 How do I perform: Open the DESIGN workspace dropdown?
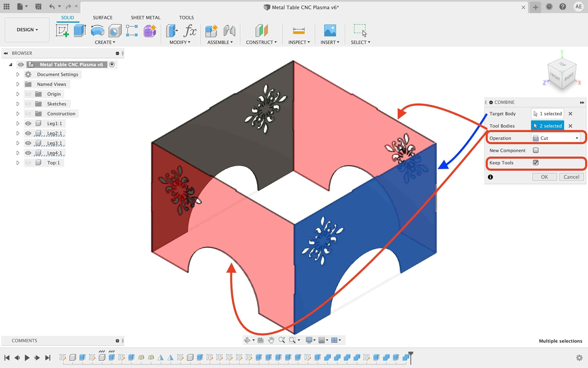[27, 30]
